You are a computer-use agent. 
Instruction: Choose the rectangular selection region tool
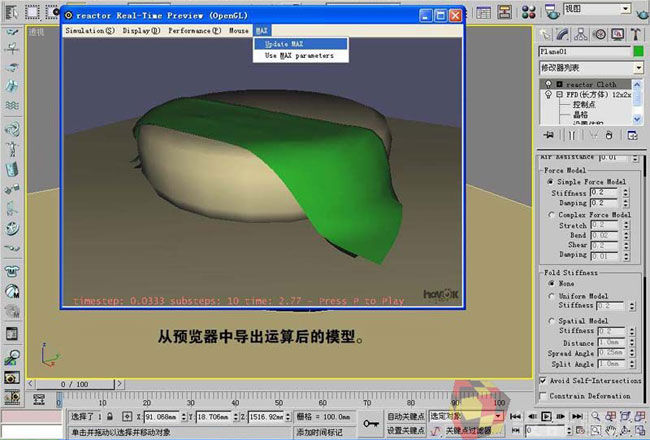[32, 12]
